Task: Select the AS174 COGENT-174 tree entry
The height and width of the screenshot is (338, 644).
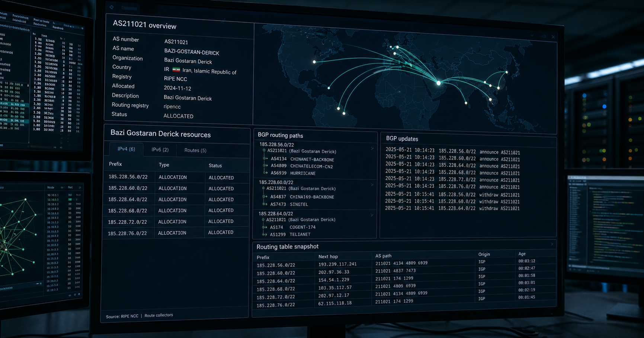Action: pos(292,227)
